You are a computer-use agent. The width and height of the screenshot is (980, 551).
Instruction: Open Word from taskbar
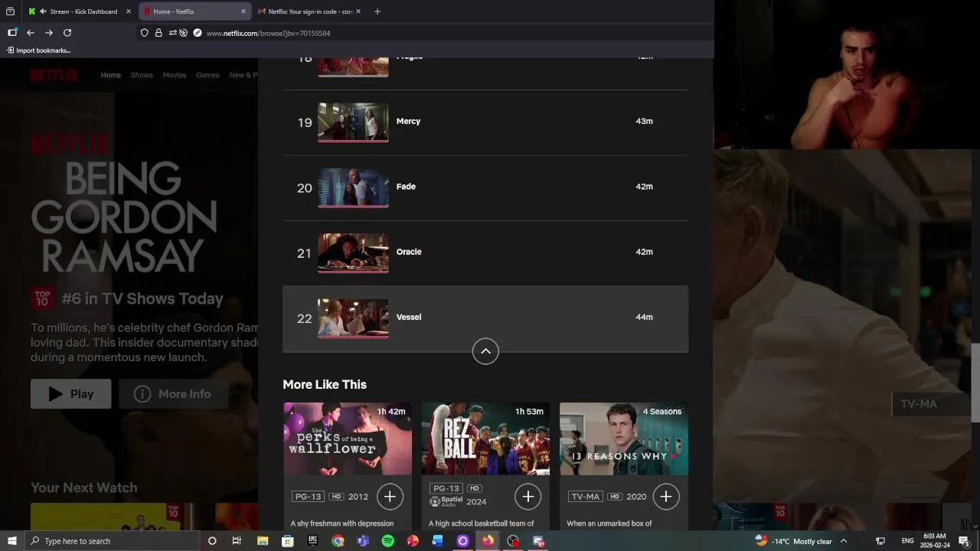[437, 541]
